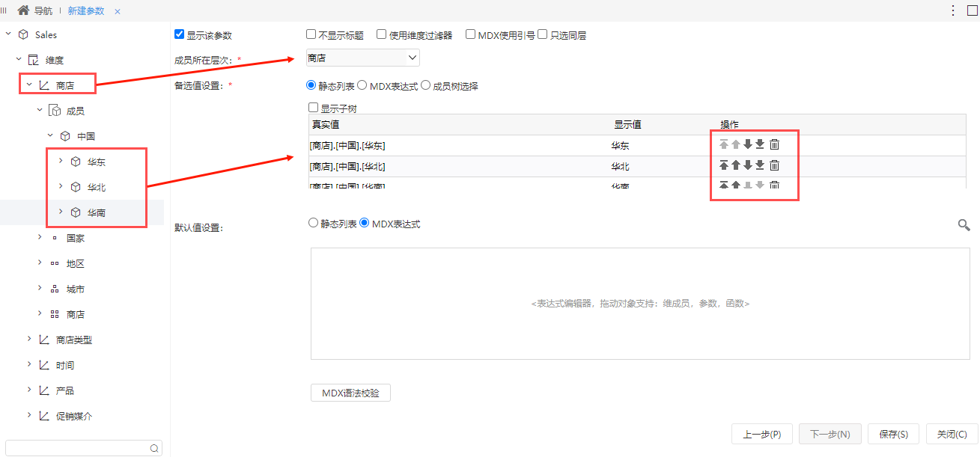Click the 上一步(P) button
The image size is (980, 457).
(762, 434)
